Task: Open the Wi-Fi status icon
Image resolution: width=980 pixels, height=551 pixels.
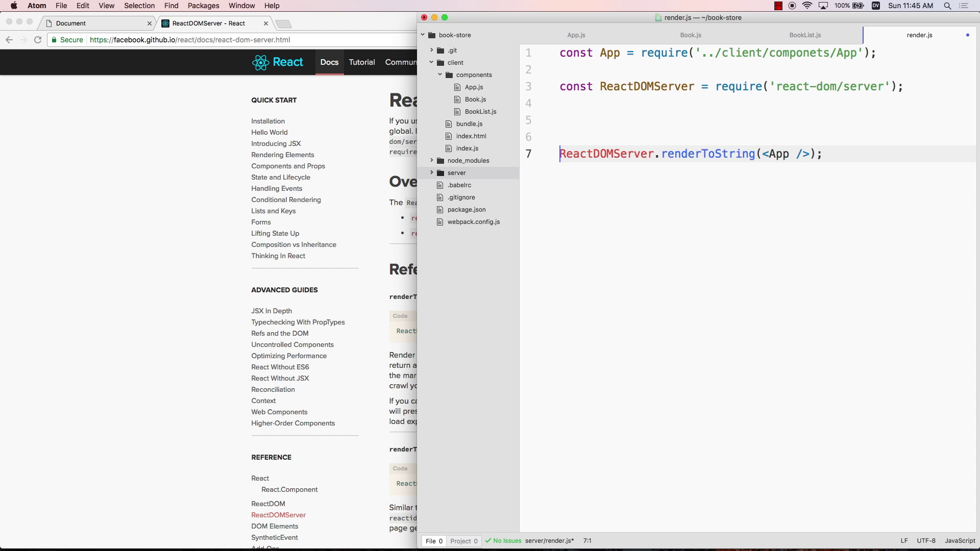Action: [807, 6]
